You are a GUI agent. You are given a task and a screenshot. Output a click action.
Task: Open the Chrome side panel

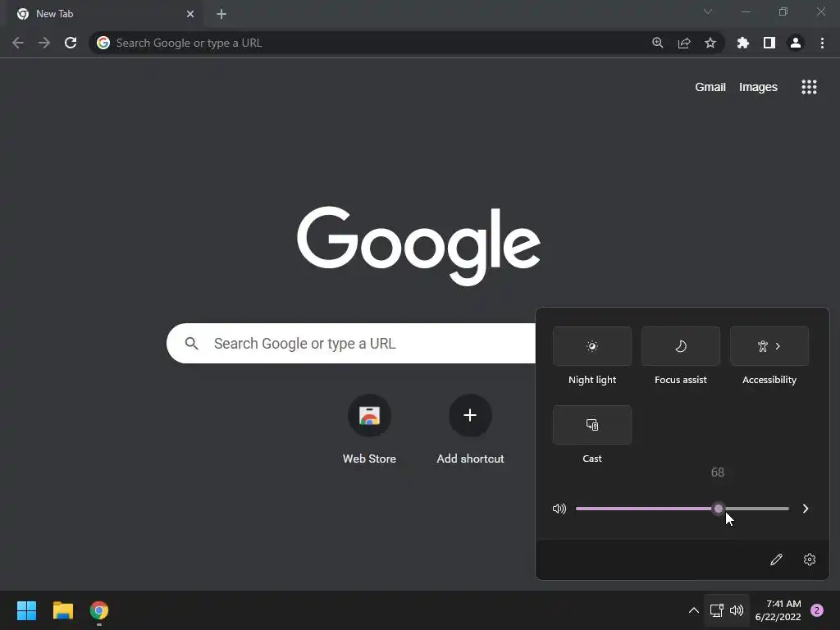click(769, 43)
